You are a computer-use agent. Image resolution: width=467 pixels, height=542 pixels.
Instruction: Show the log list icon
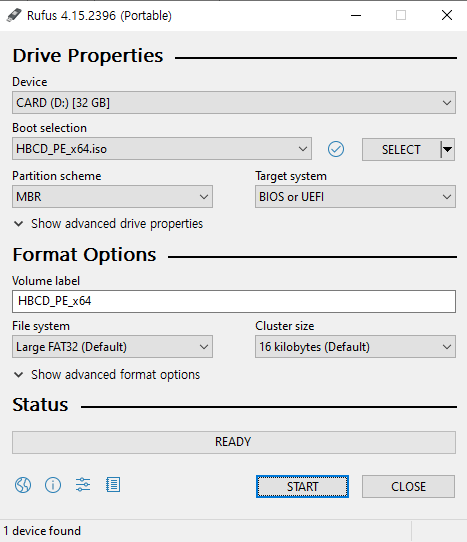[x=113, y=485]
